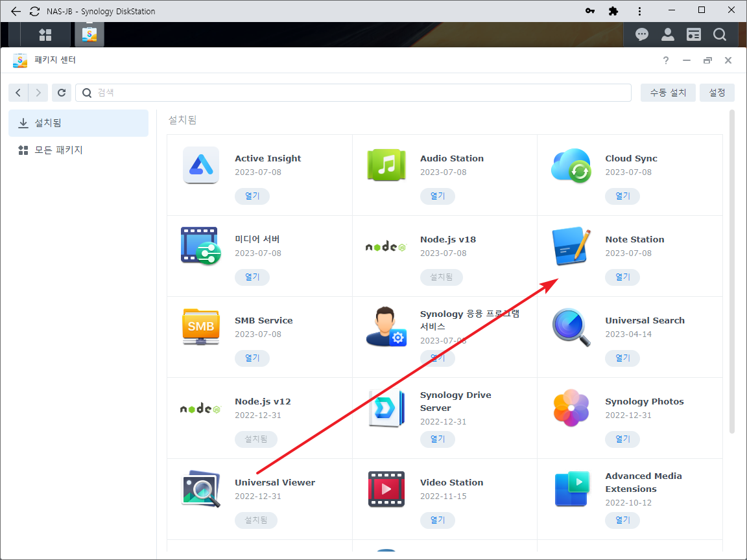
Task: Refresh the Package Center list
Action: [x=62, y=93]
